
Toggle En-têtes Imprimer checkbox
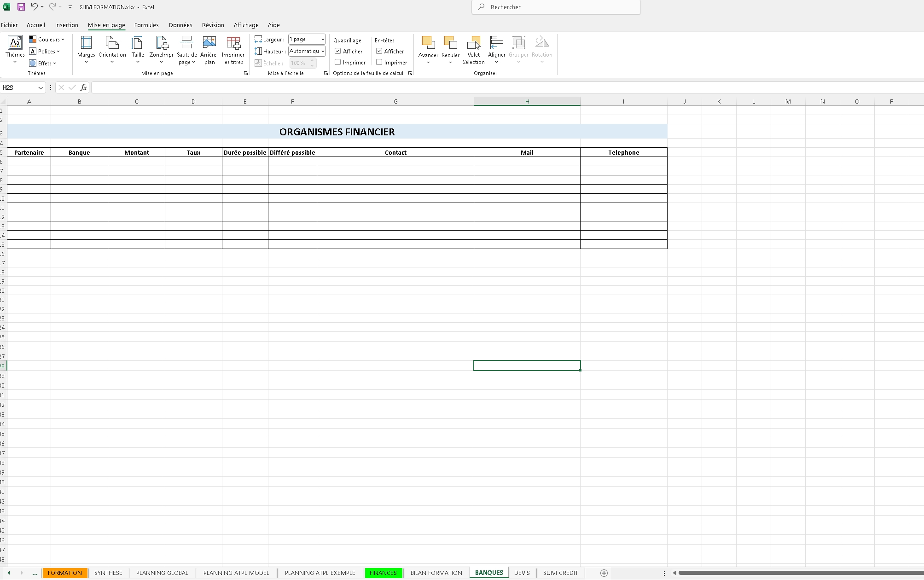point(379,62)
